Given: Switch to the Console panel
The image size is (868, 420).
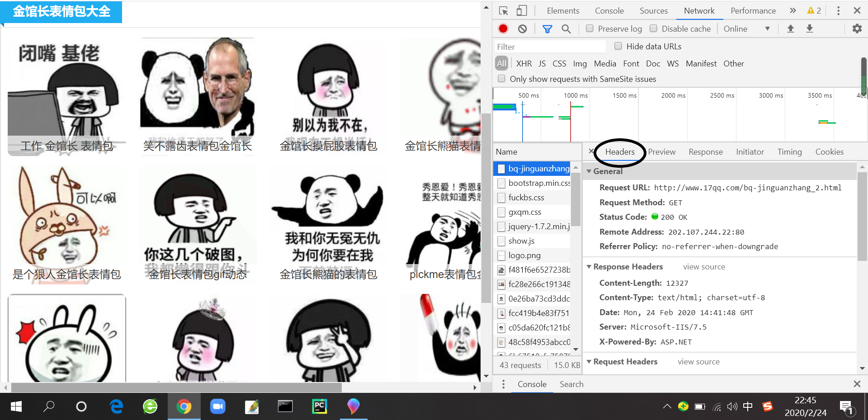Looking at the screenshot, I should click(609, 10).
